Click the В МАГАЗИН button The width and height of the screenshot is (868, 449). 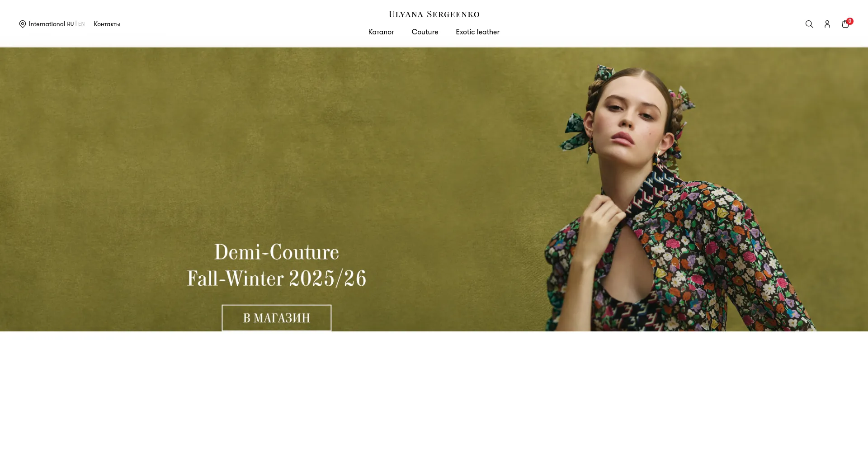pyautogui.click(x=276, y=318)
